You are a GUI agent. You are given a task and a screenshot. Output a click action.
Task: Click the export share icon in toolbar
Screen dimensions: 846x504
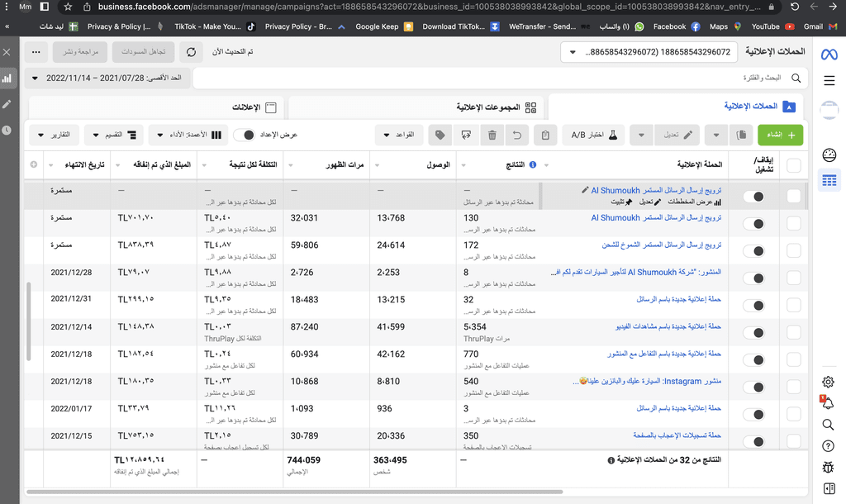[466, 135]
